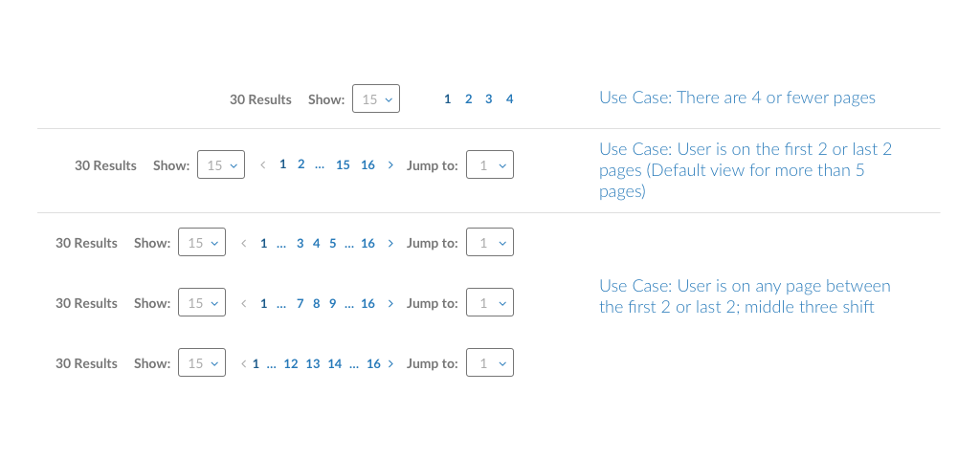980x458 pixels.
Task: Select page 8 in the pagination
Action: point(316,304)
